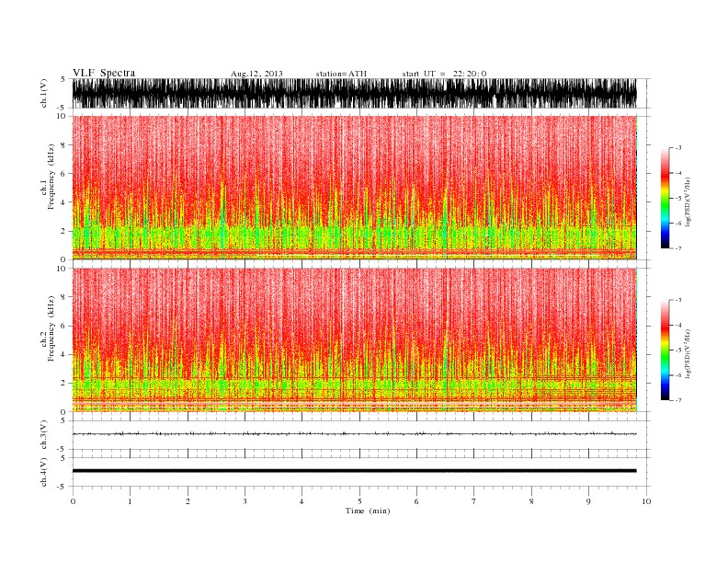Click time axis tick label "3"
The width and height of the screenshot is (728, 563).
[245, 501]
